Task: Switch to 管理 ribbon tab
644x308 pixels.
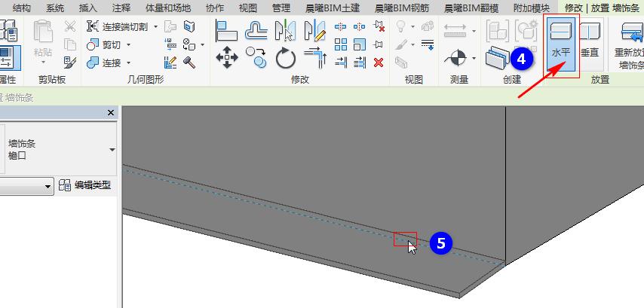Action: 281,8
